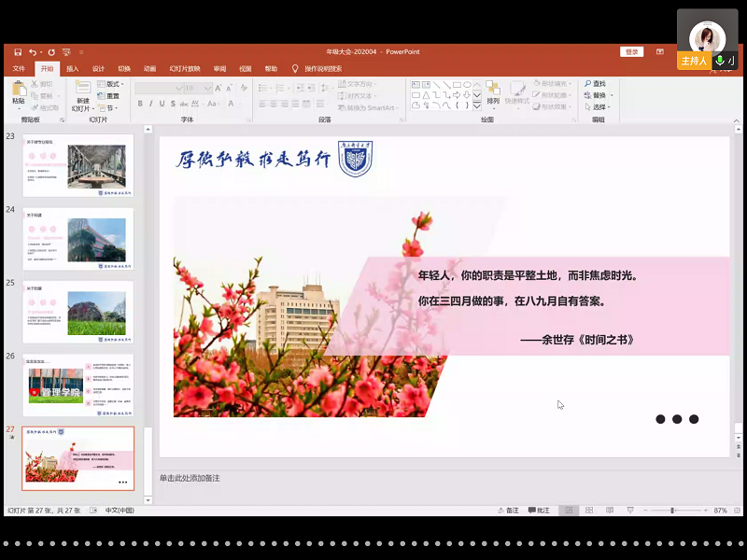747x560 pixels.
Task: Switch to slide sorter view icon
Action: (x=587, y=511)
